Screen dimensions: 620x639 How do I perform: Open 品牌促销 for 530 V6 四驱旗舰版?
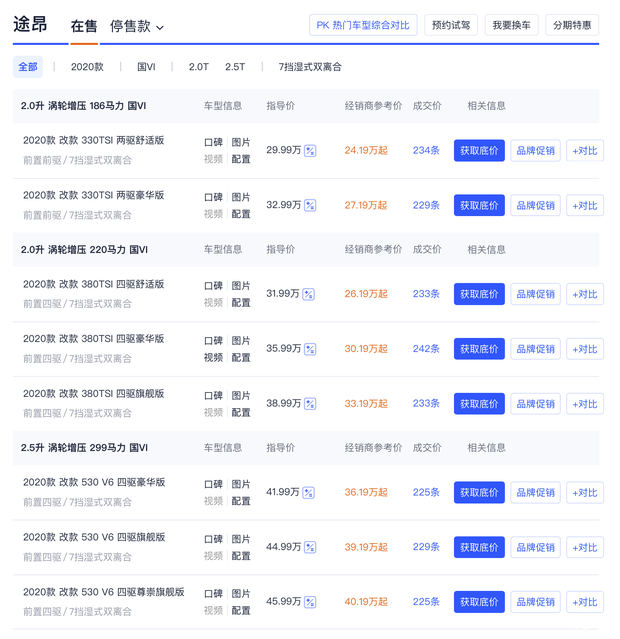click(536, 547)
